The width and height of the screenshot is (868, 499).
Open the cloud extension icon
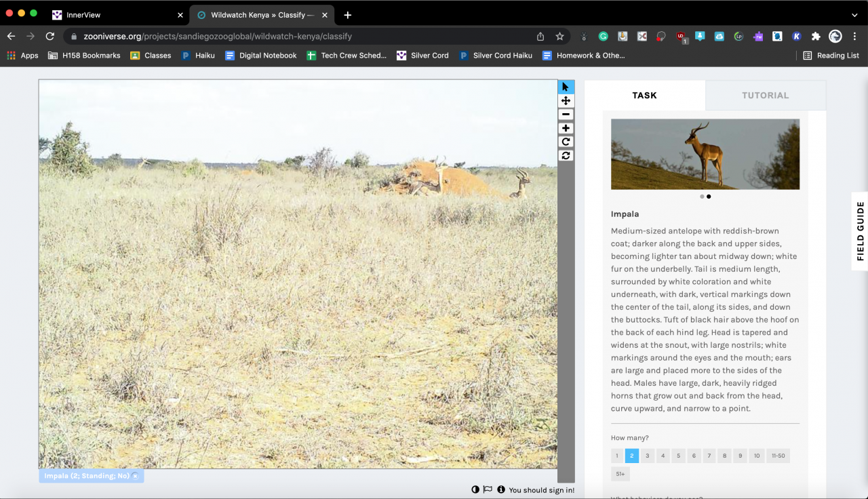(719, 36)
